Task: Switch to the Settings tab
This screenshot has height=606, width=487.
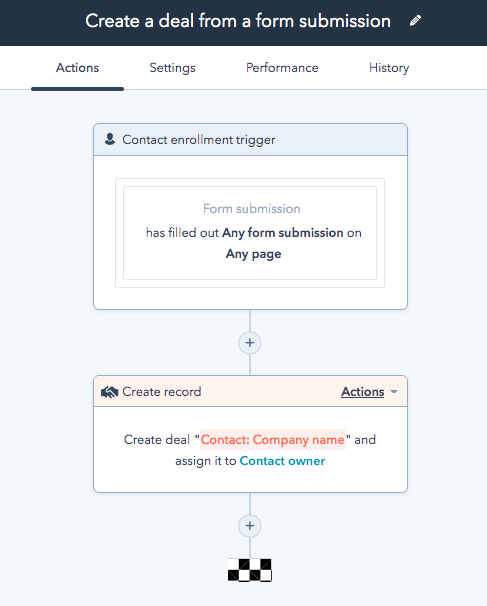Action: click(172, 68)
